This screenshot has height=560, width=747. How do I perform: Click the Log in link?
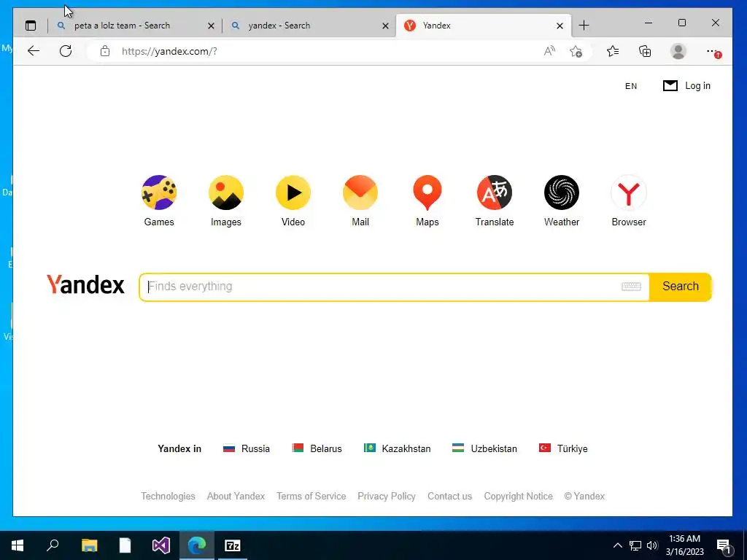tap(697, 86)
